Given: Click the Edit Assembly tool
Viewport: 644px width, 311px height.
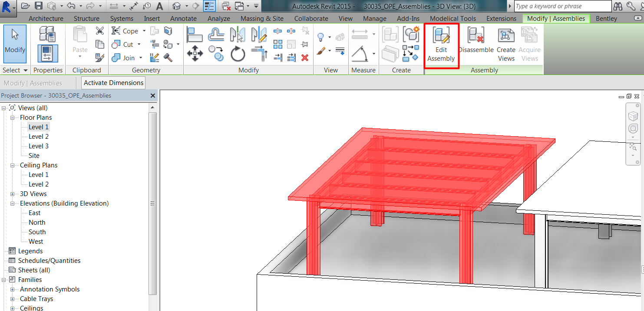Looking at the screenshot, I should pos(441,45).
